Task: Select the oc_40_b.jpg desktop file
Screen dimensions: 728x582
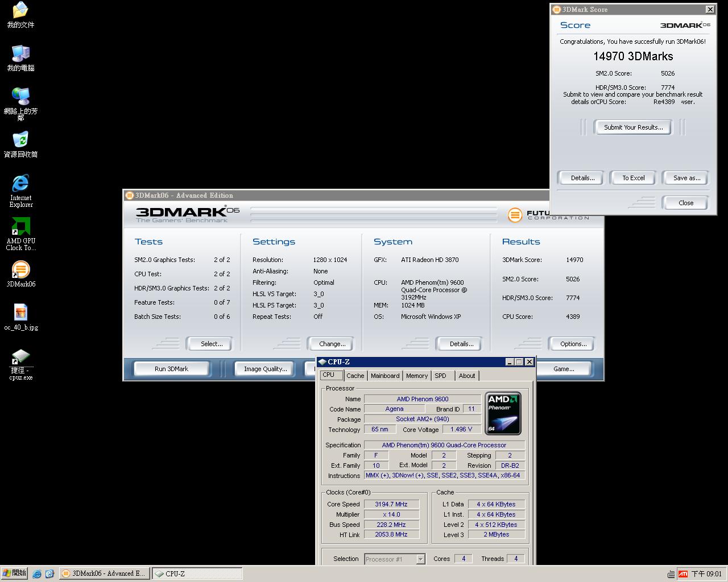Action: tap(20, 317)
